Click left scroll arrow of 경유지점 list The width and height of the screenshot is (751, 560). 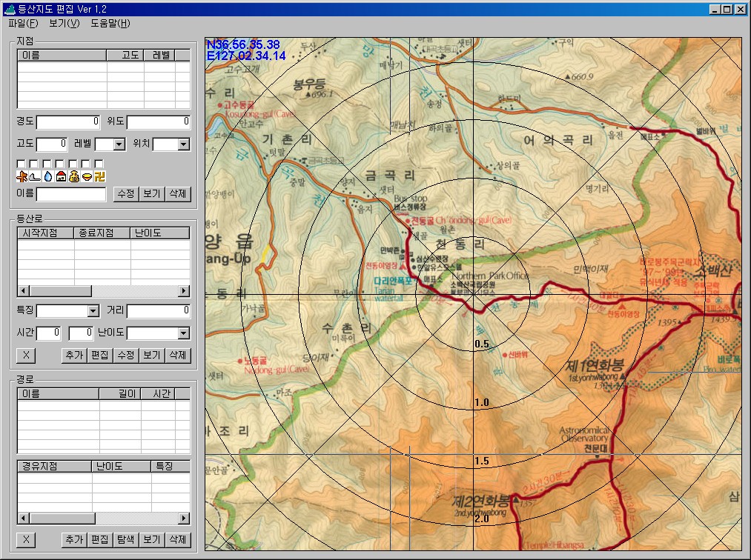click(x=24, y=519)
